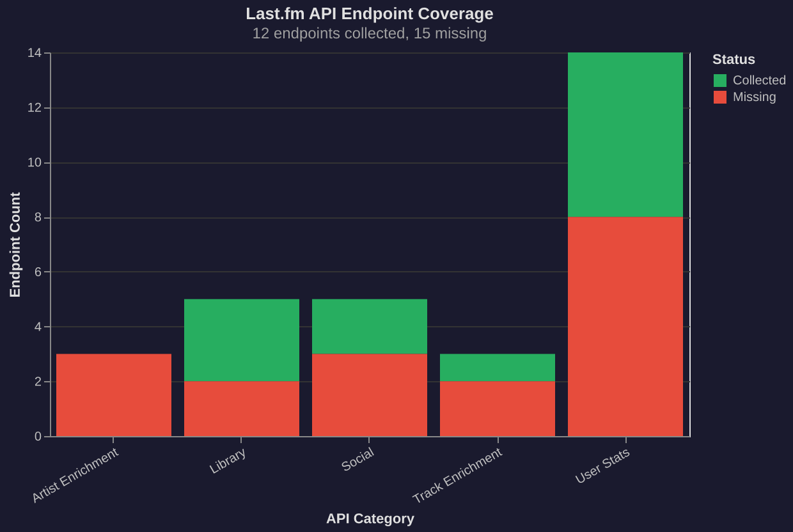Screen dimensions: 793x532
Task: Click the Artist Enrichment bar
Action: click(114, 393)
